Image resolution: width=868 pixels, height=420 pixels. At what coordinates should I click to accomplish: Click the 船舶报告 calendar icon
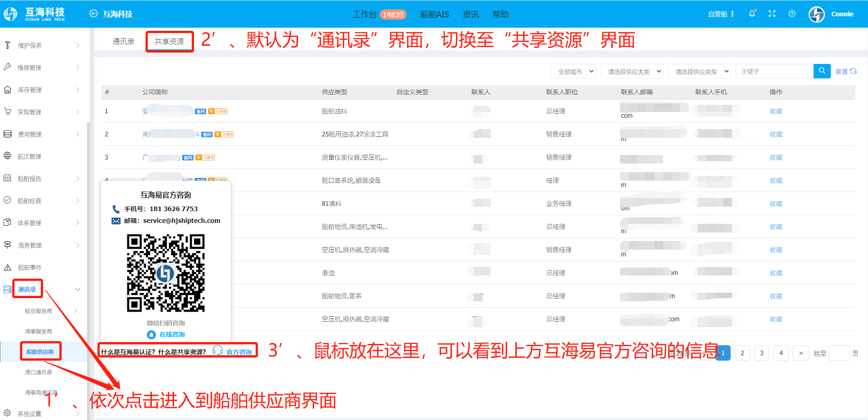point(8,178)
